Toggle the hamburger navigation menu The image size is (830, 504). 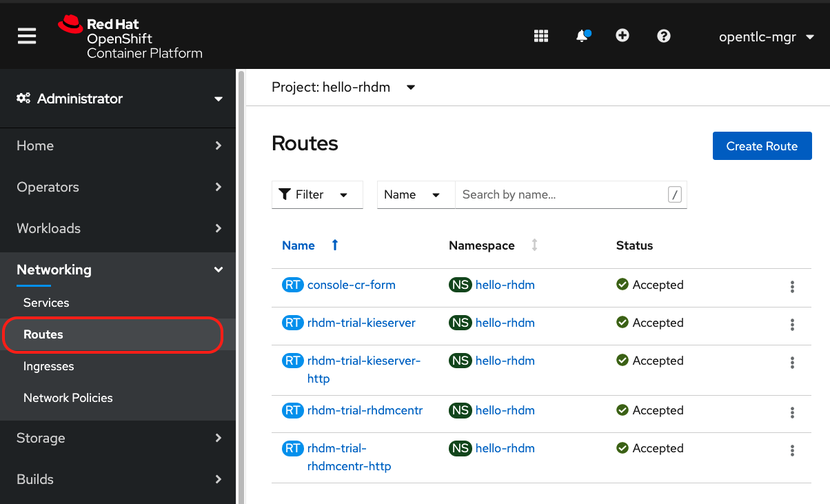(27, 36)
